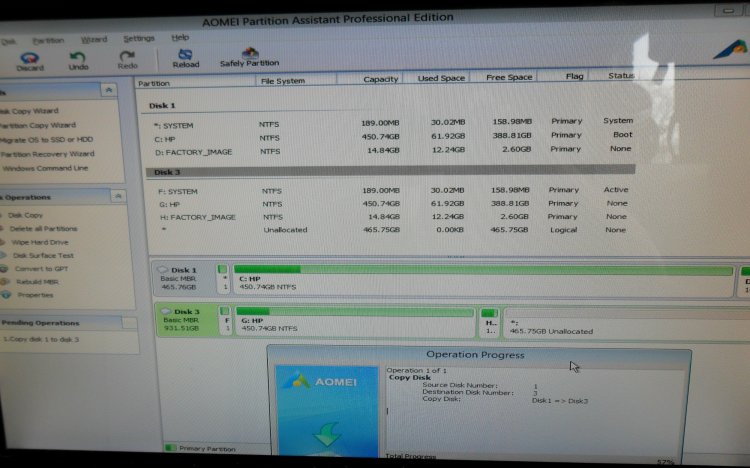Select the D: FACTORY_IMAGE partition row
This screenshot has width=750, height=468.
(392, 150)
